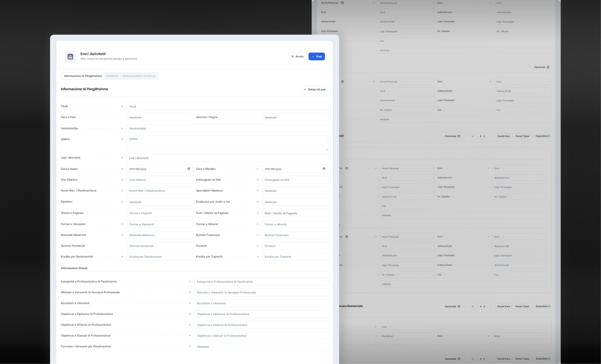The image size is (601, 364).
Task: Click minus icon in the Komerciale section header
Action: pos(472,306)
